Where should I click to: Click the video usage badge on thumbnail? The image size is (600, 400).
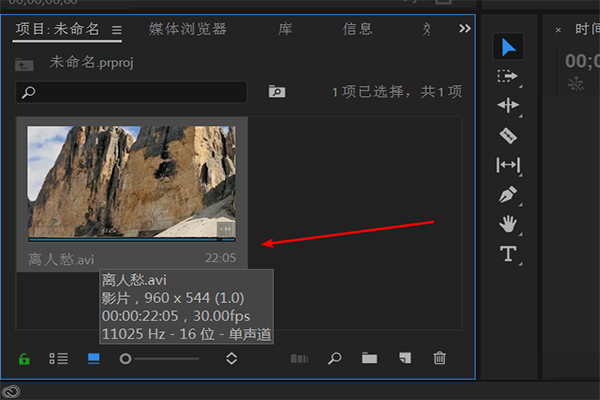(226, 229)
